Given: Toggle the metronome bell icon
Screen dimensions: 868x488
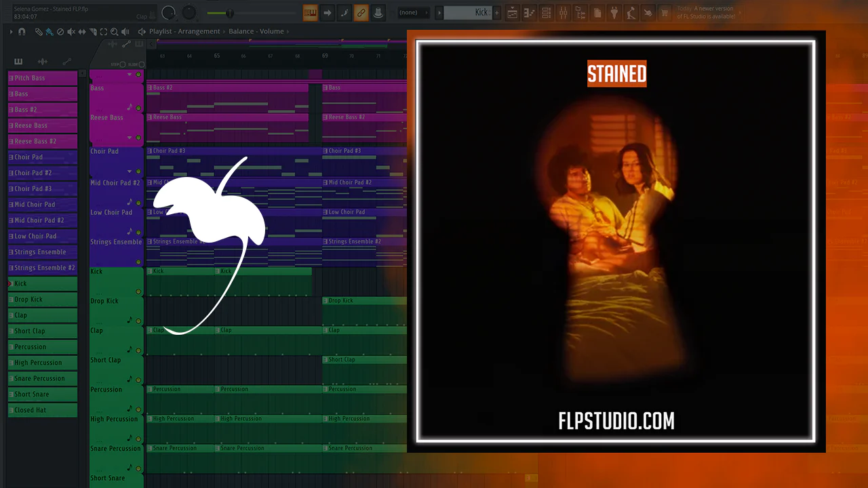Looking at the screenshot, I should tap(378, 13).
